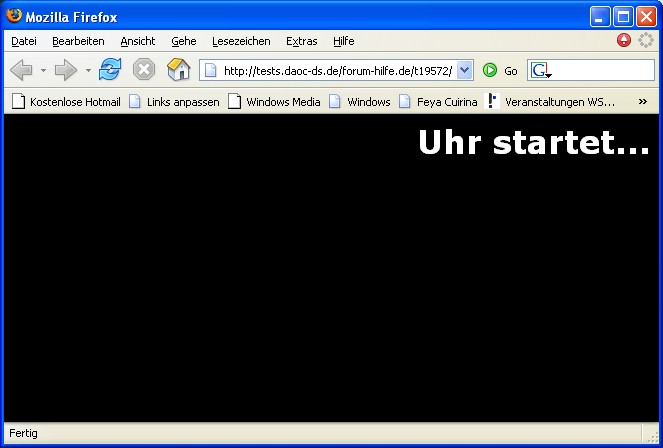Open the Back button history dropdown
Image resolution: width=663 pixels, height=448 pixels.
(43, 71)
